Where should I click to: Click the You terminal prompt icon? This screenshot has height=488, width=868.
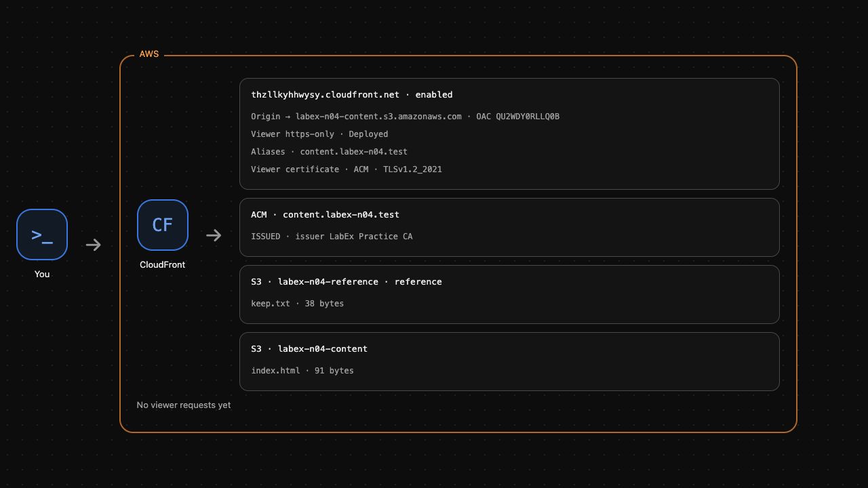tap(42, 235)
